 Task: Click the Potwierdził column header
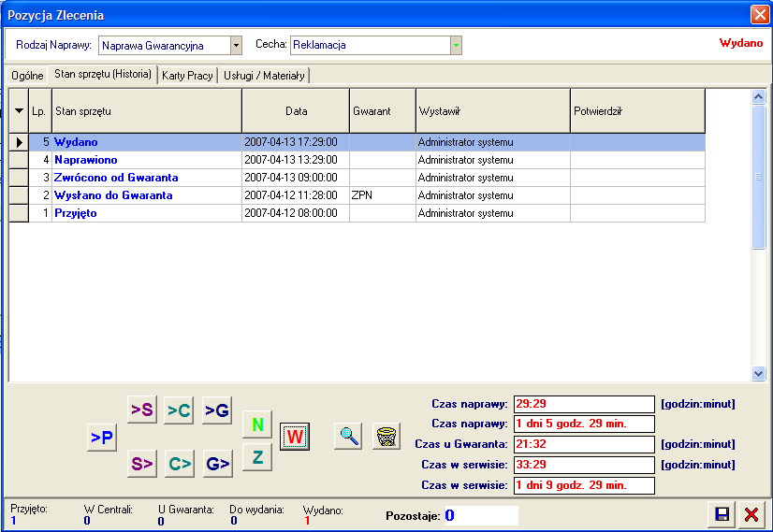point(638,111)
